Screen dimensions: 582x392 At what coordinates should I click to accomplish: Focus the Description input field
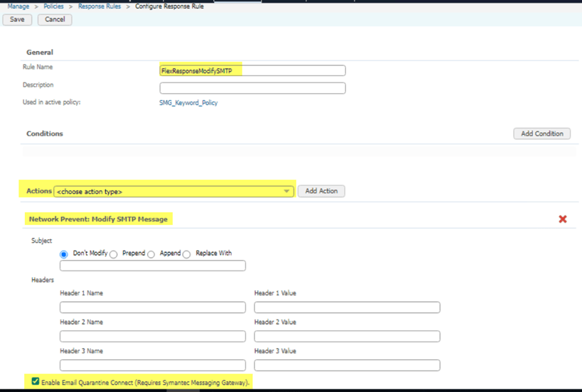252,88
